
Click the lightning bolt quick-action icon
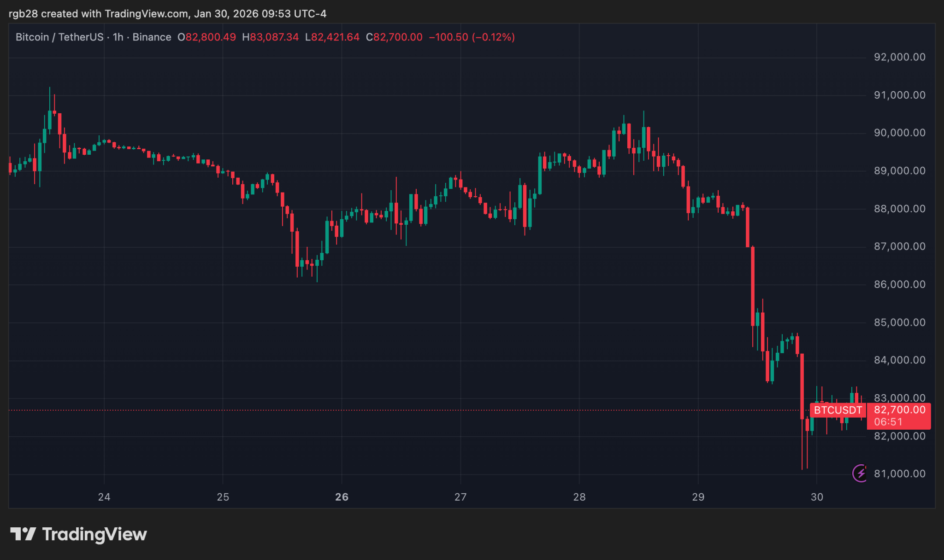(x=860, y=473)
